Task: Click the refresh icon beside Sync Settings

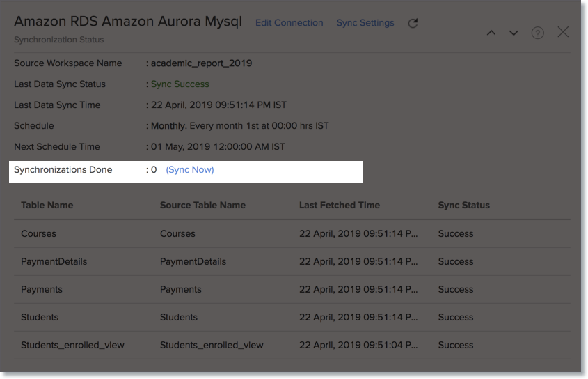Action: [413, 23]
